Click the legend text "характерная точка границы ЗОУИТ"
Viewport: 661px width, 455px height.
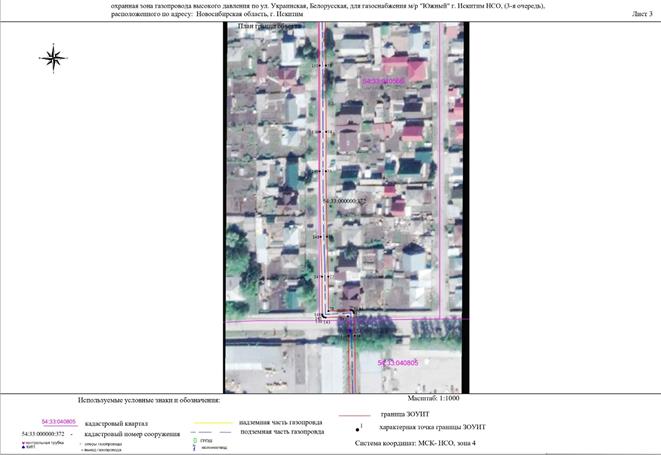(433, 427)
